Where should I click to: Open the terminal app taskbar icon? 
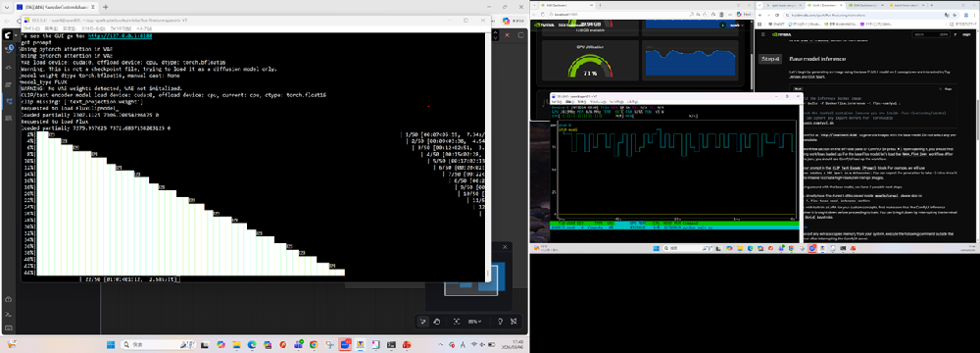pyautogui.click(x=391, y=345)
